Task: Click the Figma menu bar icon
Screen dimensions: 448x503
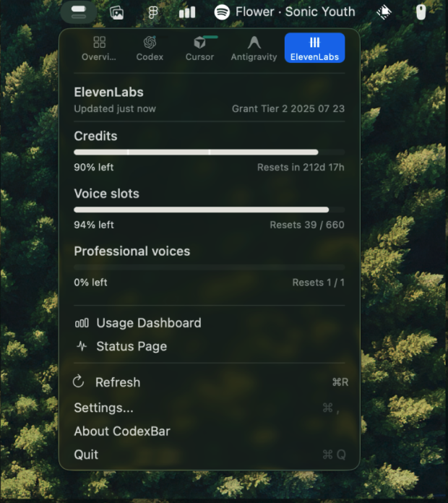Action: [x=153, y=13]
